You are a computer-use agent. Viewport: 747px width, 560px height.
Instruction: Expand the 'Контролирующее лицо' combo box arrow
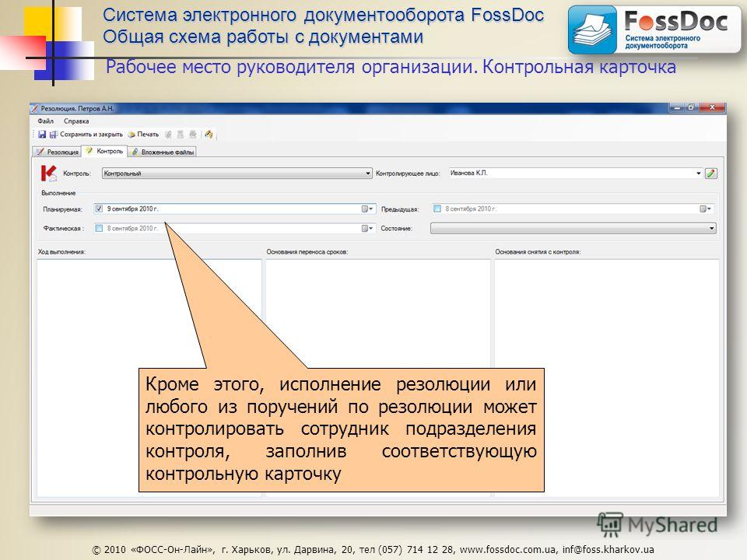(x=699, y=173)
